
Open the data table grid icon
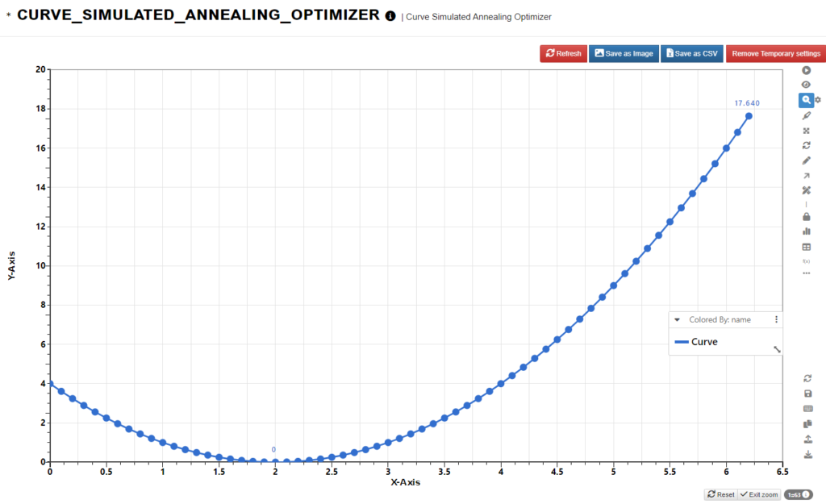point(806,248)
